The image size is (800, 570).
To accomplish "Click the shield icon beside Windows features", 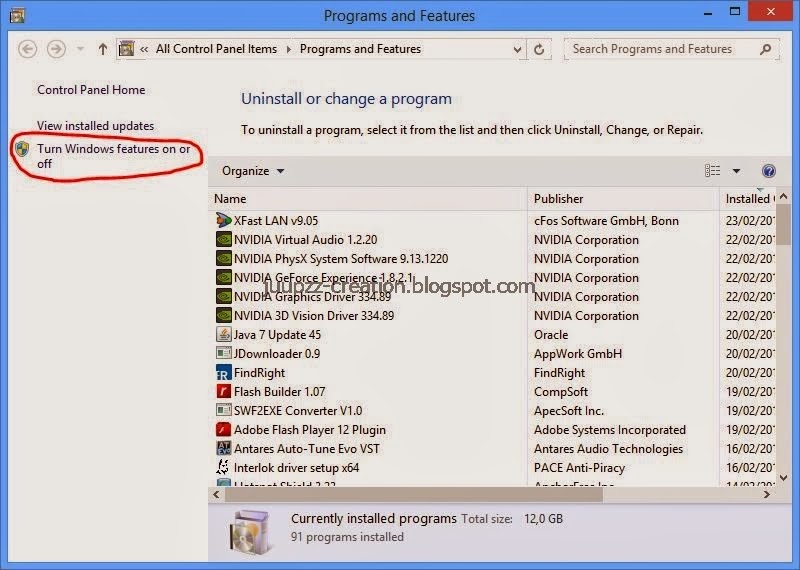I will coord(22,149).
